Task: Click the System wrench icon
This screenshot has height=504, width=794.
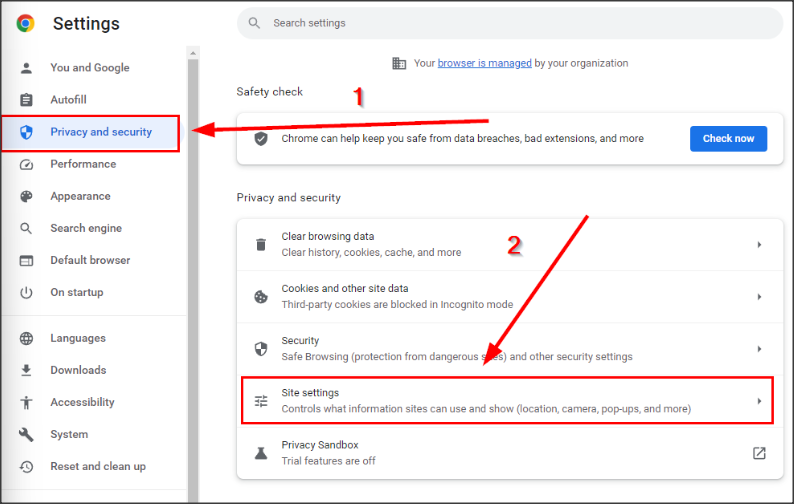Action: [27, 434]
